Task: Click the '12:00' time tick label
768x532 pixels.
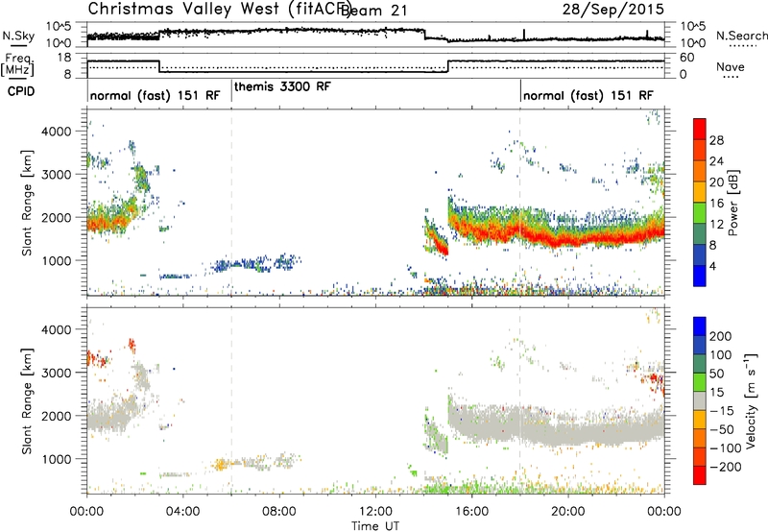Action: (375, 512)
